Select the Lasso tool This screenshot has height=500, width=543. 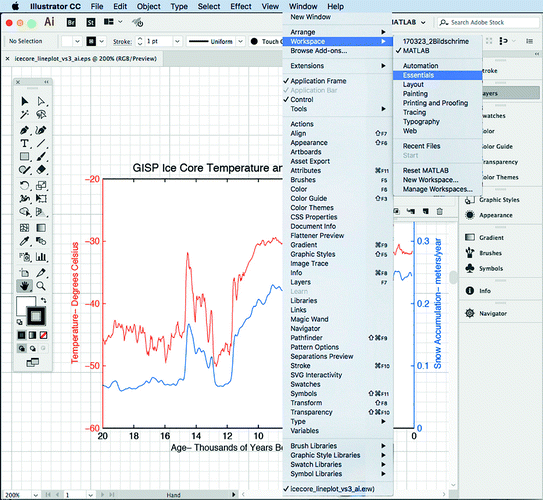(x=41, y=114)
